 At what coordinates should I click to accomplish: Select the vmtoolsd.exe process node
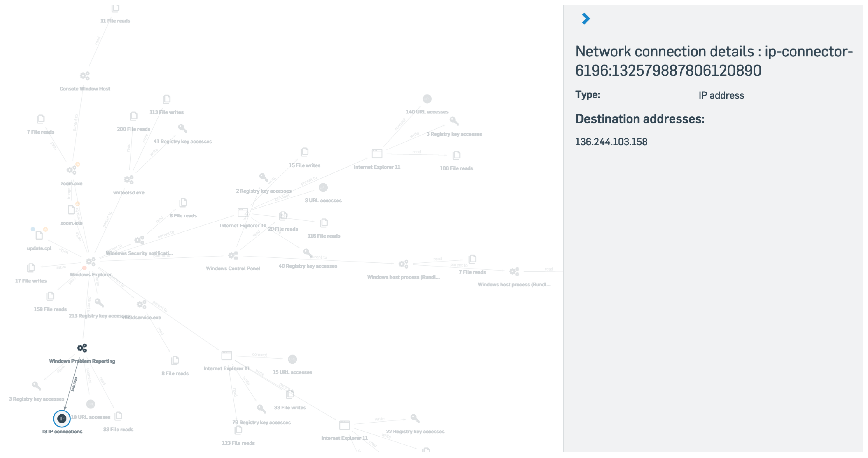129,179
